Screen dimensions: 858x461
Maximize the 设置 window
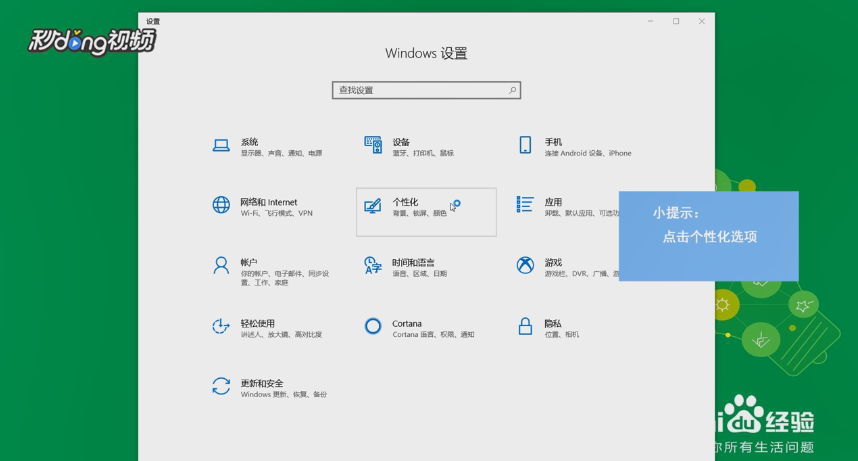[x=676, y=21]
